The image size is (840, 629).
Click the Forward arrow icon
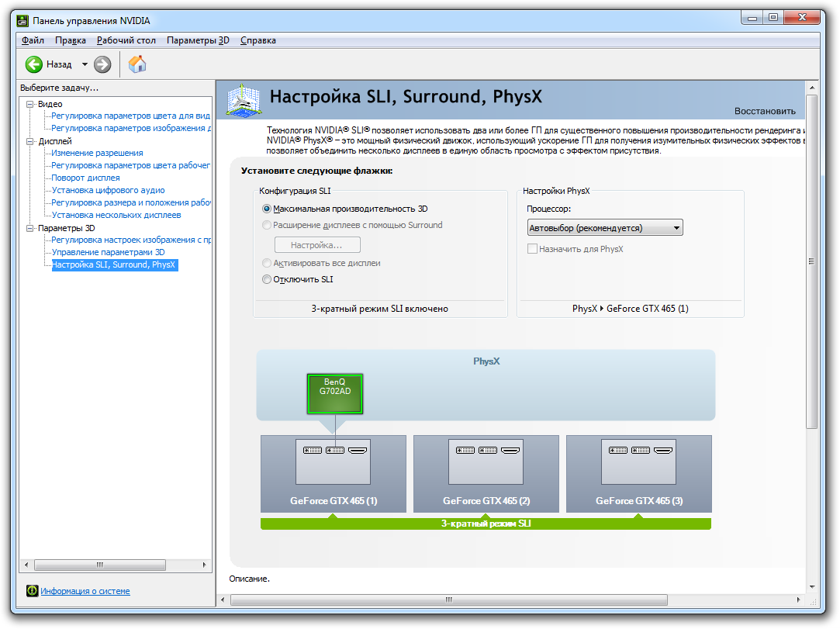pyautogui.click(x=102, y=64)
